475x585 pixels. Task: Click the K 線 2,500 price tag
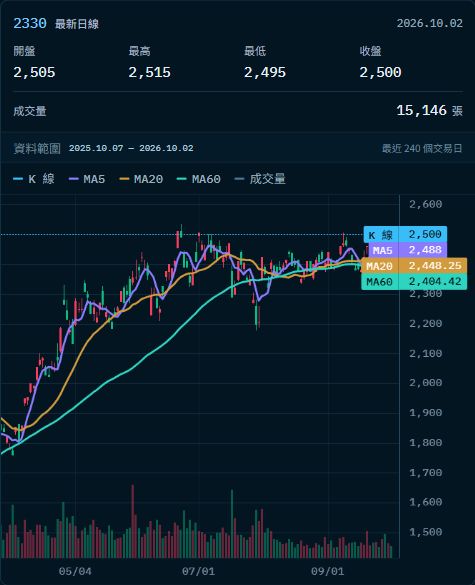point(405,234)
